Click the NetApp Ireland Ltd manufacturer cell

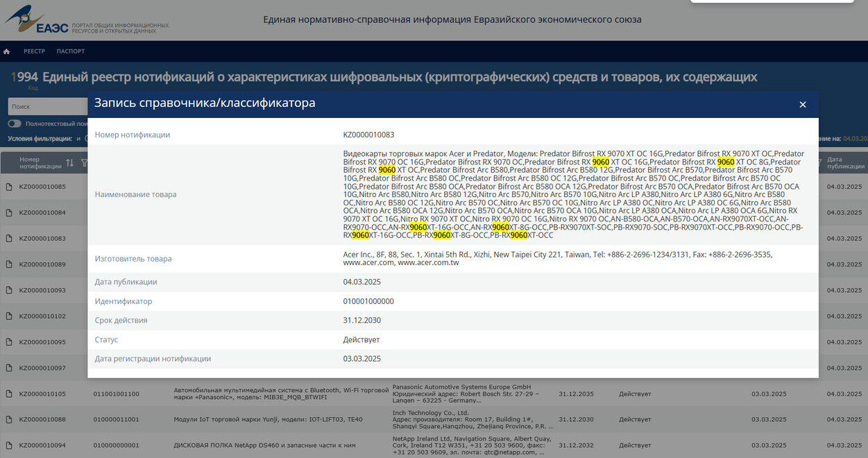pos(473,446)
